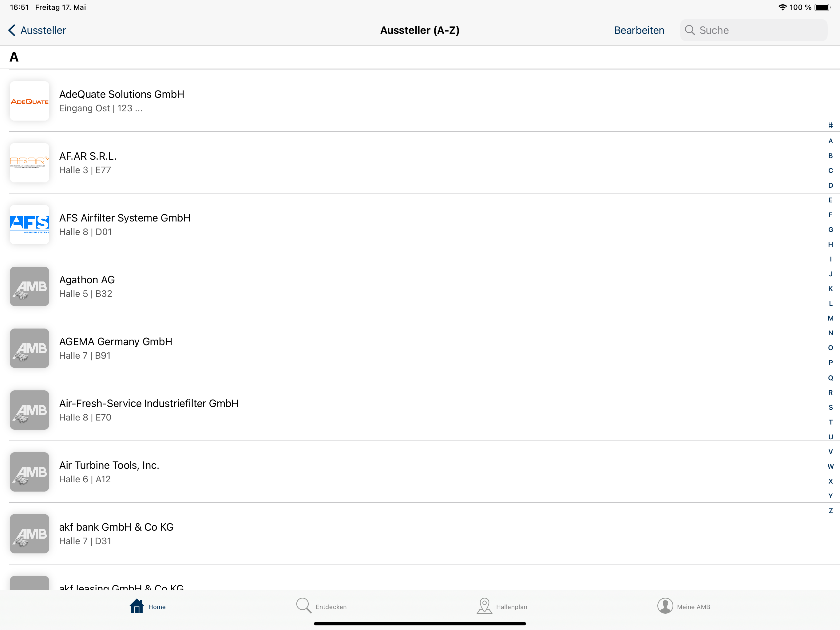Tap the Halle 5 | B32 location text
Screen dimensions: 840x630
coord(85,294)
